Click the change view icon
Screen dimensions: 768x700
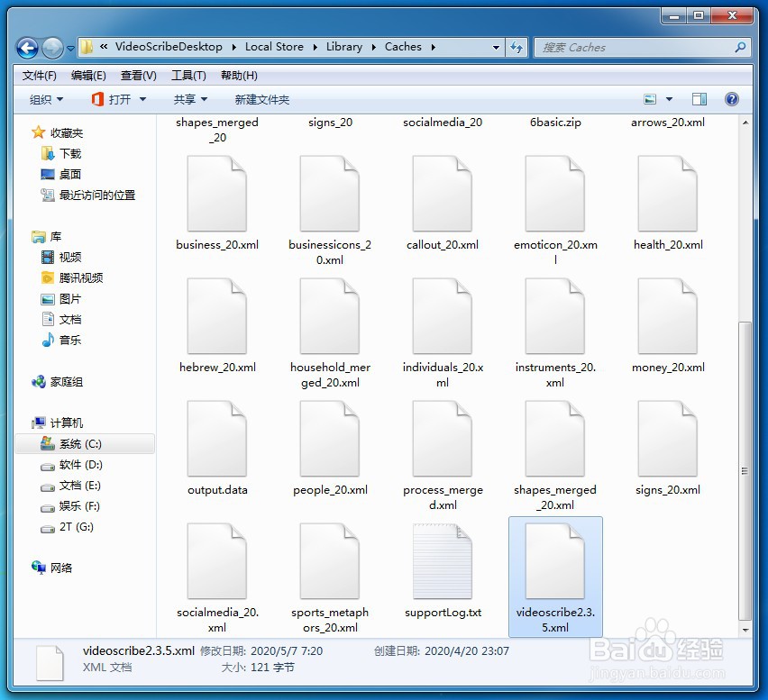[650, 99]
